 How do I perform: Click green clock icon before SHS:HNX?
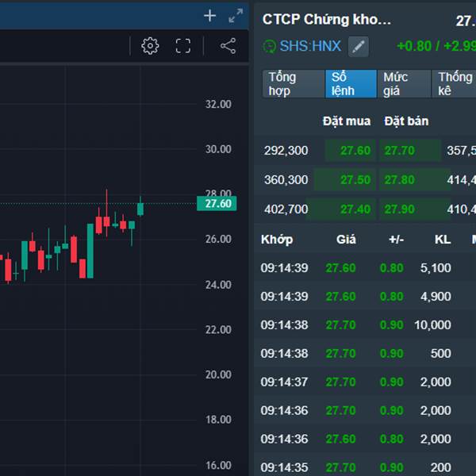coord(269,47)
